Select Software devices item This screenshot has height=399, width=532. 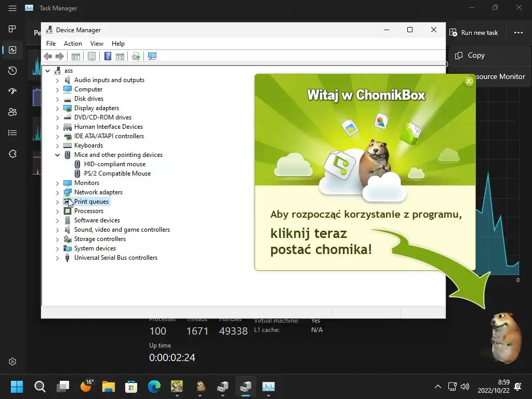point(97,220)
